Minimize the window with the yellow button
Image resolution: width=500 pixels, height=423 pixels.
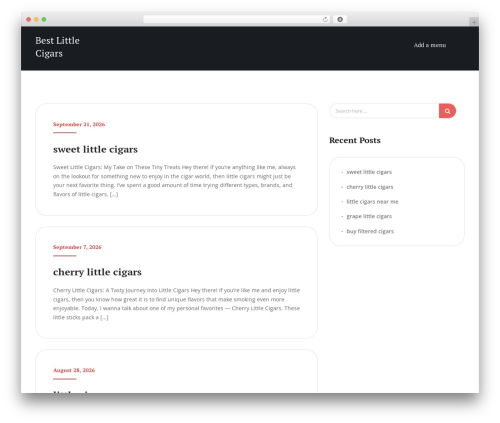(x=36, y=19)
